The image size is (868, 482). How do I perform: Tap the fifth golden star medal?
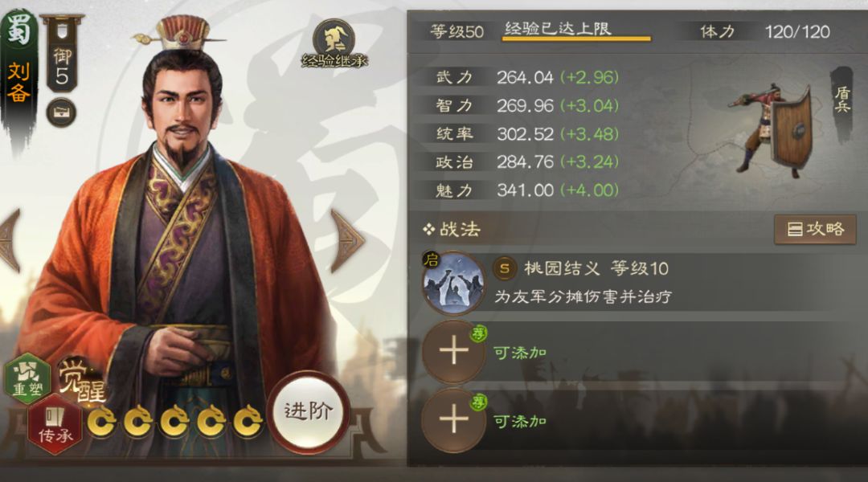[248, 422]
